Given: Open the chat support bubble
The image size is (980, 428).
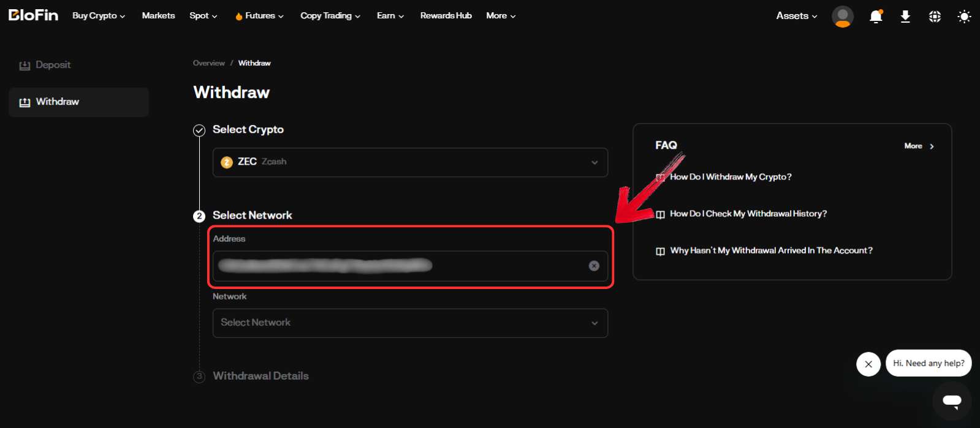Looking at the screenshot, I should pos(951,401).
